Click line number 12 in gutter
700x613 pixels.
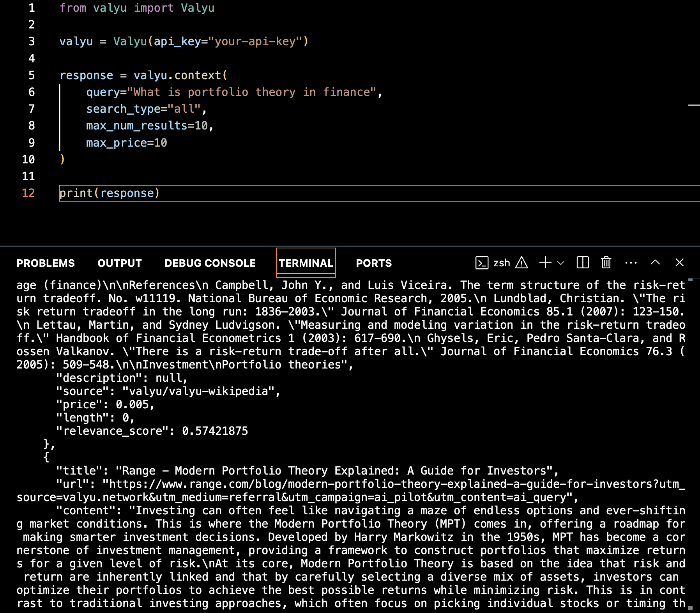point(28,193)
